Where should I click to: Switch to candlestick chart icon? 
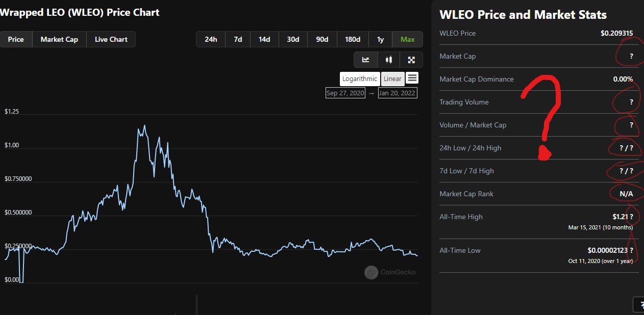pos(389,60)
